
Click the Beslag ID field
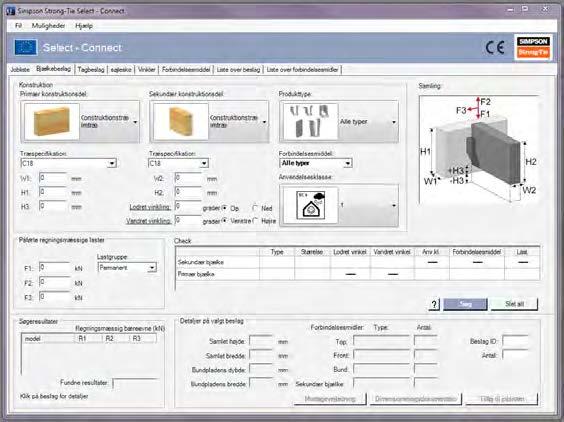[x=515, y=341]
